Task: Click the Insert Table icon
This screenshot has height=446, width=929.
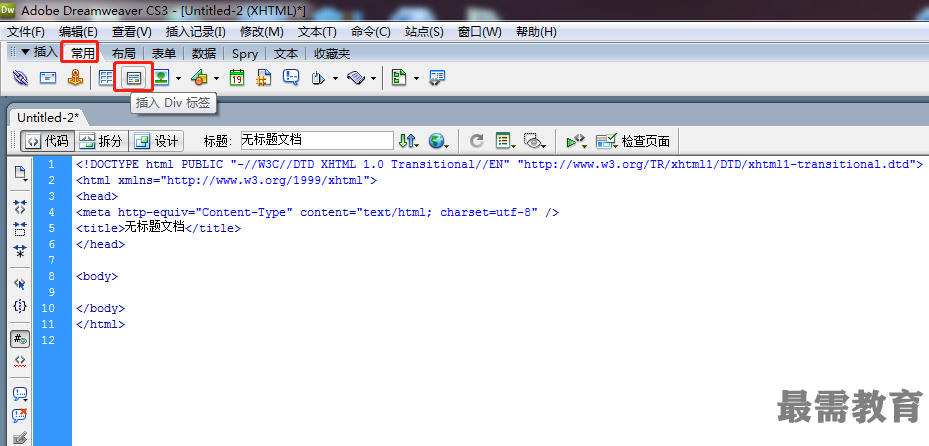Action: pos(107,78)
